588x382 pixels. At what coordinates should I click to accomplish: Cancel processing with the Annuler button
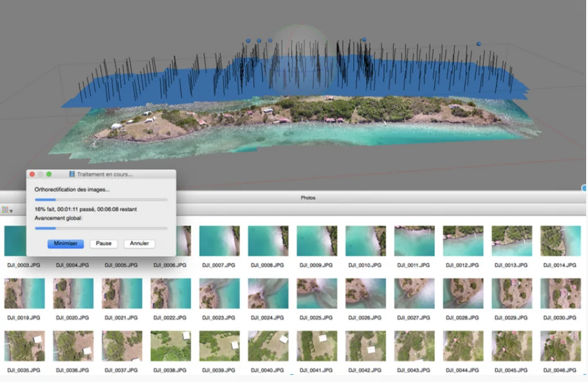[x=139, y=244]
